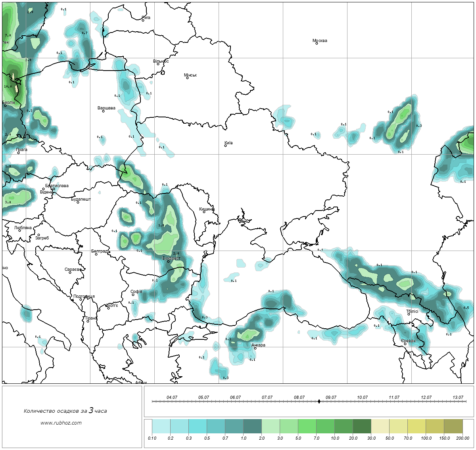Image resolution: width=476 pixels, height=450 pixels.
Task: Click the Москва city marker on the map
Action: 317,44
